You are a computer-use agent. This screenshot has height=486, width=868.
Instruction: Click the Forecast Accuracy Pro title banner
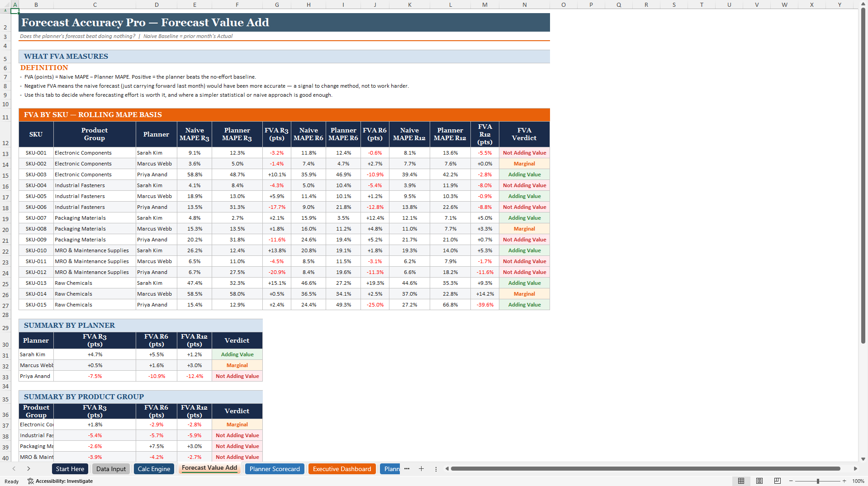coord(284,23)
